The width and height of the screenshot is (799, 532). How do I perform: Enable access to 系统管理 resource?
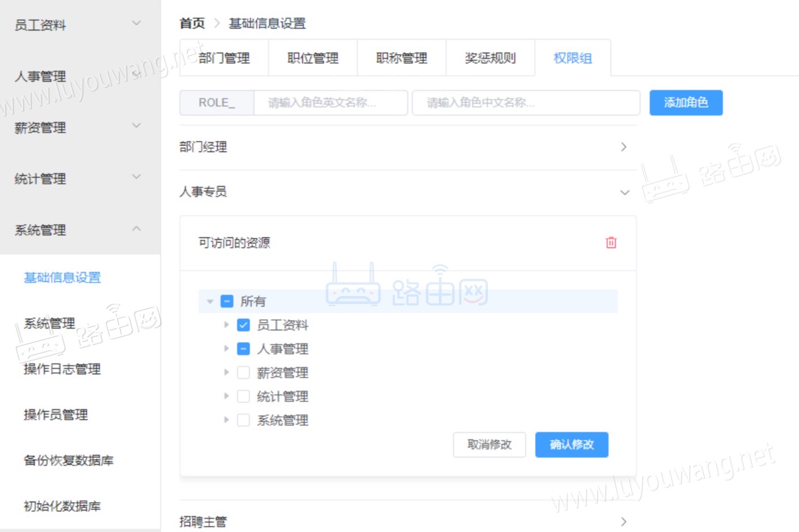pos(243,420)
